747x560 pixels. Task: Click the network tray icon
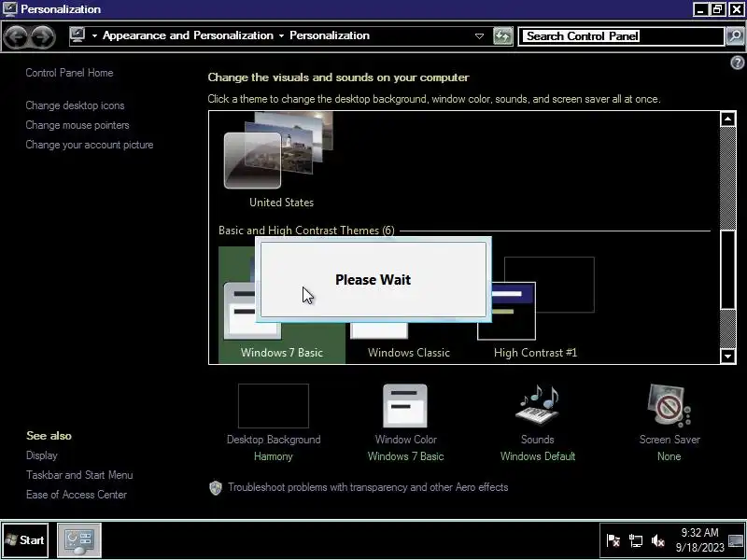[635, 540]
